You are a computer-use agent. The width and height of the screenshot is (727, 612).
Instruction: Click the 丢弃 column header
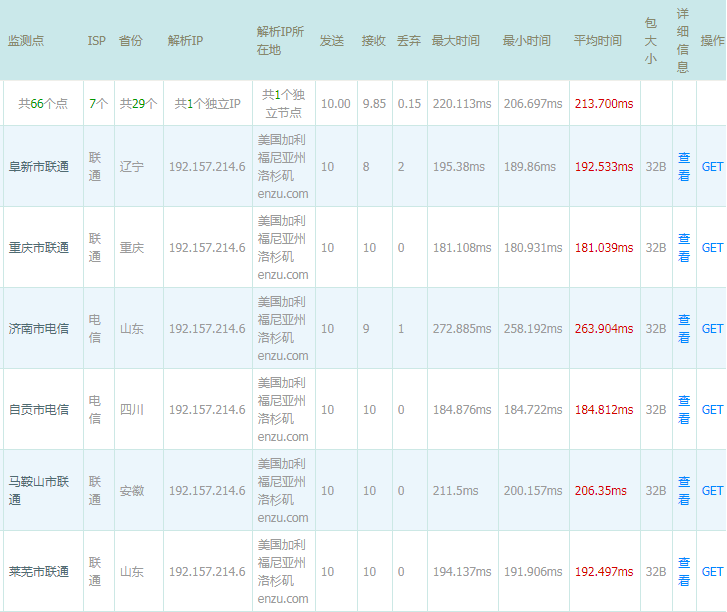409,41
